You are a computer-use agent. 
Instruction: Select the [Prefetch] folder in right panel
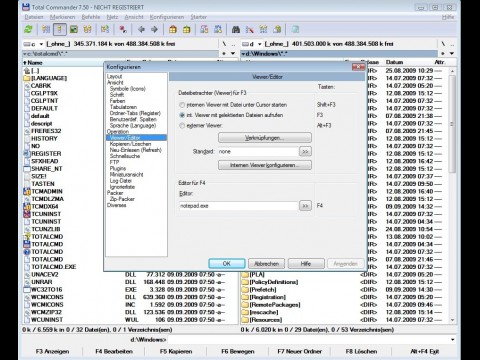263,290
